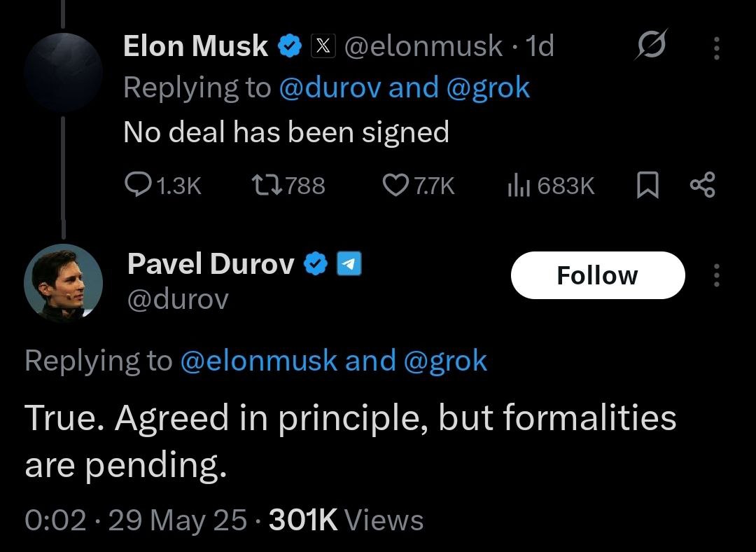Follow Pavel Durov
The width and height of the screenshot is (756, 552).
[597, 275]
